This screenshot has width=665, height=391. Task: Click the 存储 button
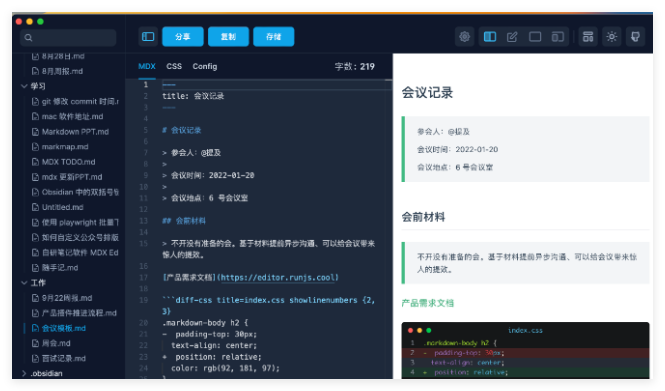(274, 36)
